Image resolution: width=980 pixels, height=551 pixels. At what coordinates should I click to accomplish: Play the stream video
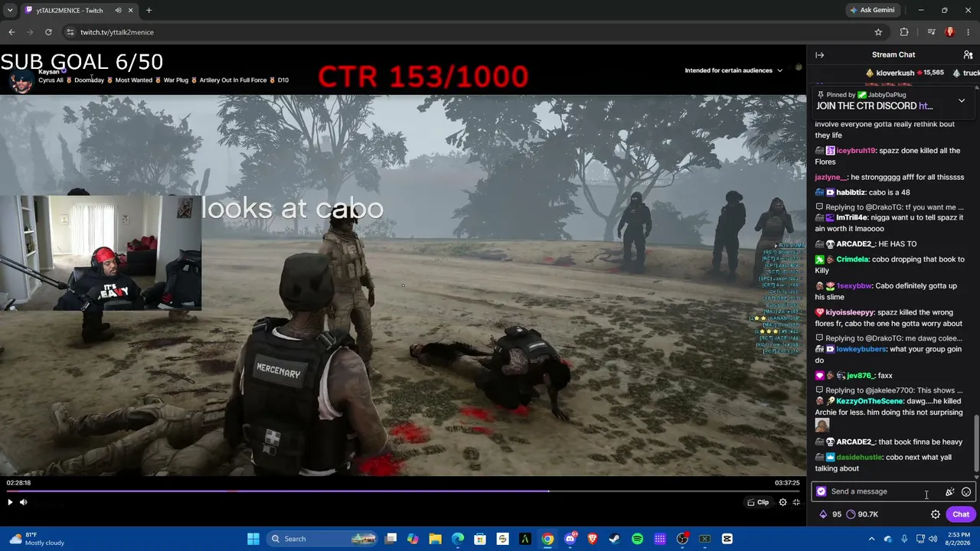click(x=10, y=502)
